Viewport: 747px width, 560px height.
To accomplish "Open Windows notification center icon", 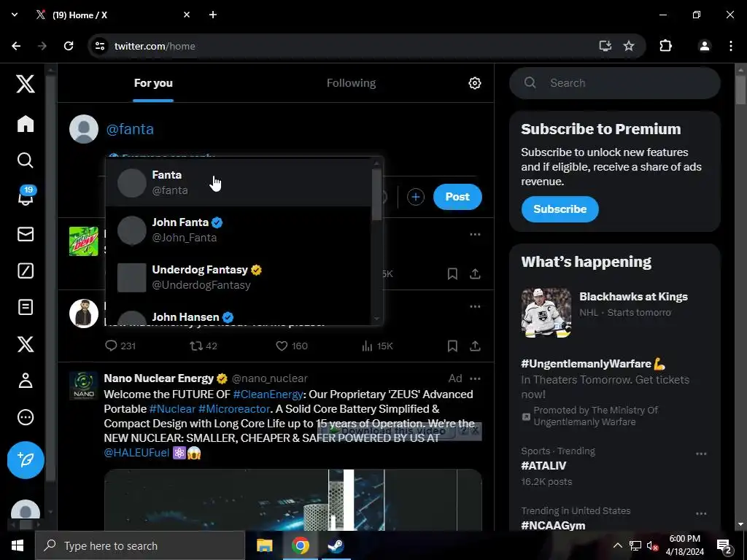I will point(724,545).
